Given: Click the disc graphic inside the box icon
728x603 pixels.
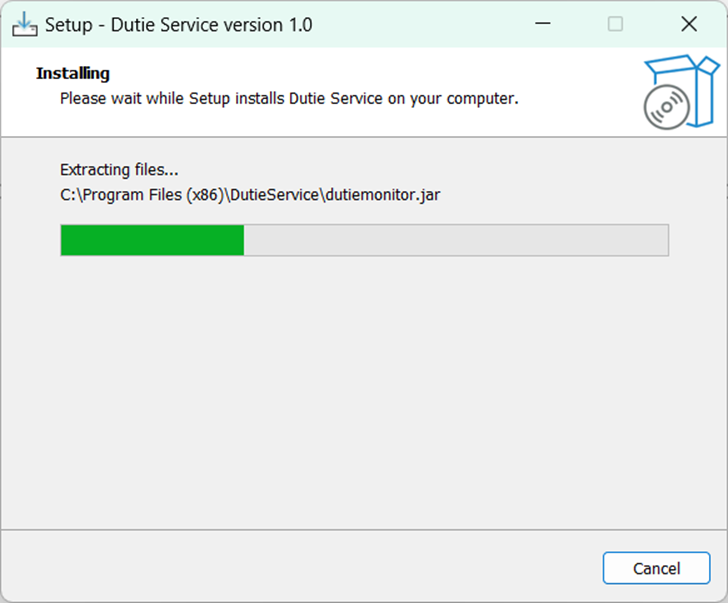Looking at the screenshot, I should 664,108.
